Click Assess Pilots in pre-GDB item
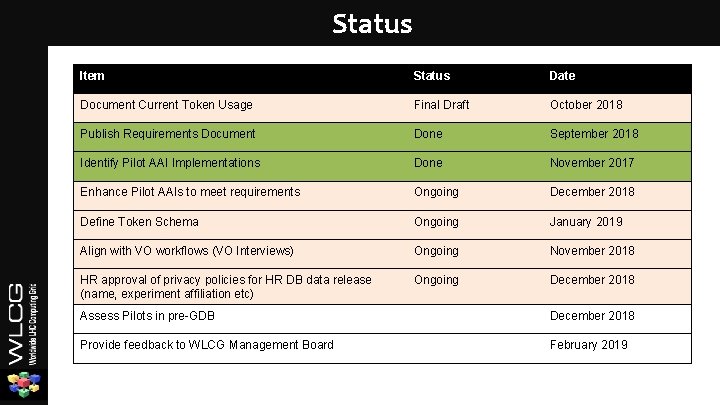This screenshot has height=405, width=720. (x=147, y=316)
